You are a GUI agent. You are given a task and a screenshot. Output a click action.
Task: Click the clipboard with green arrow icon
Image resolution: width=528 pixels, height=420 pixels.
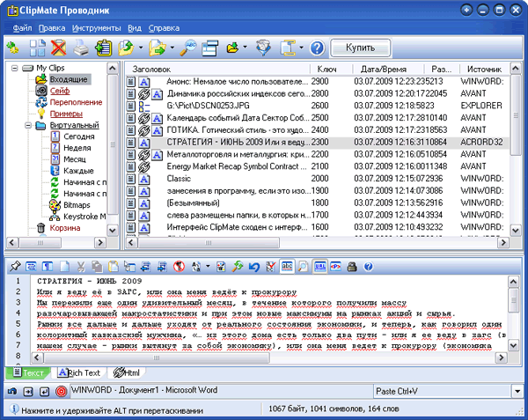click(103, 48)
